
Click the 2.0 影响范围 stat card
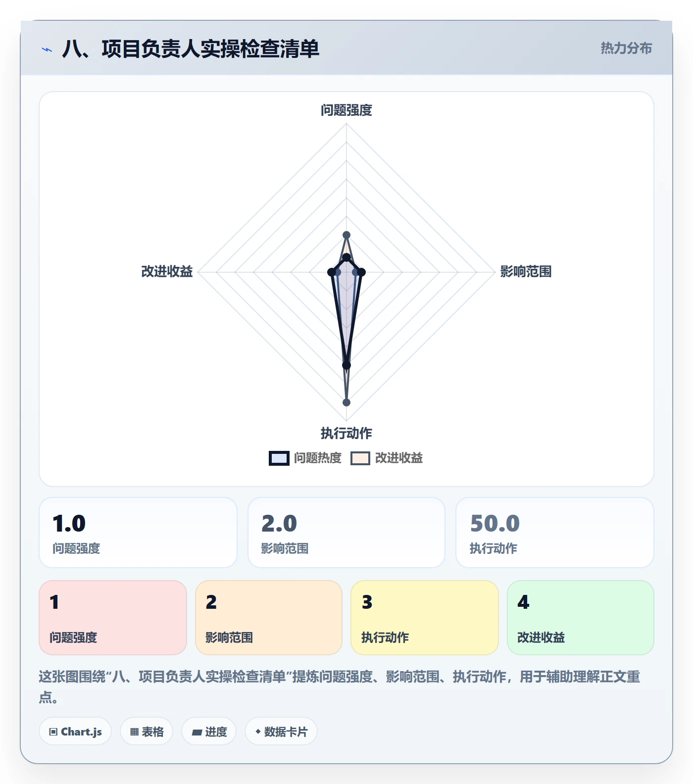[x=346, y=533]
